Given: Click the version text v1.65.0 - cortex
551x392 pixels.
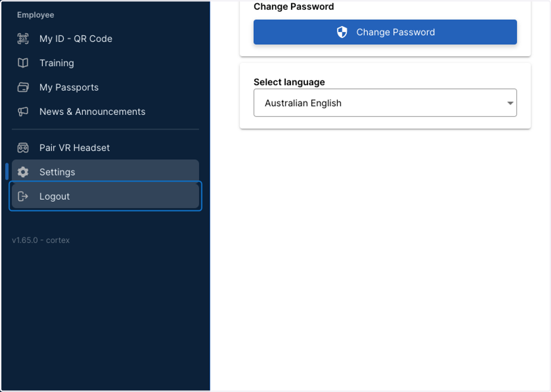Looking at the screenshot, I should tap(41, 240).
